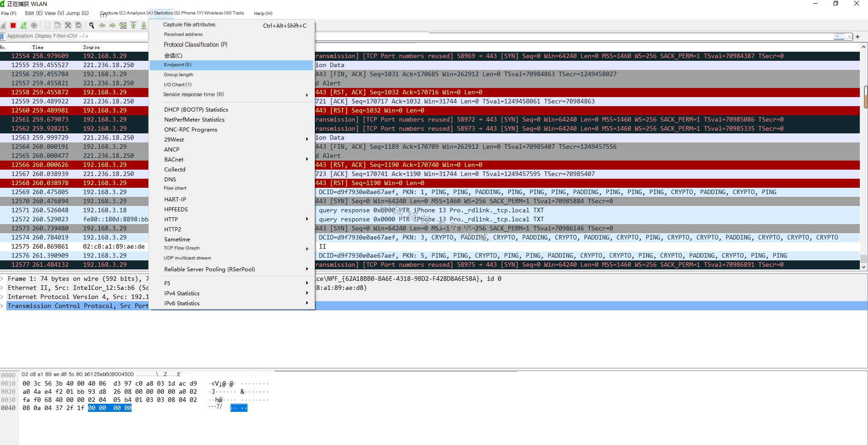The height and width of the screenshot is (445, 868).
Task: Open Protocol Classification (P) entry
Action: pos(232,44)
